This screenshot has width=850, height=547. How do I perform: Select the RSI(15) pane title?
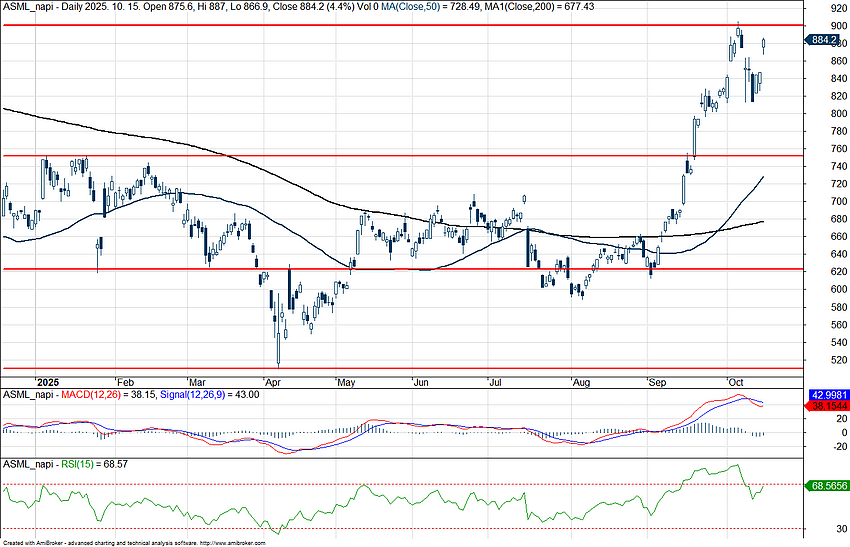pyautogui.click(x=74, y=465)
